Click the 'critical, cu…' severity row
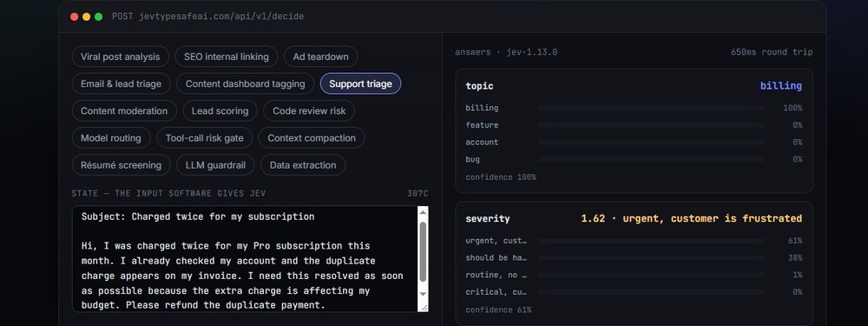This screenshot has width=868, height=326. point(634,292)
